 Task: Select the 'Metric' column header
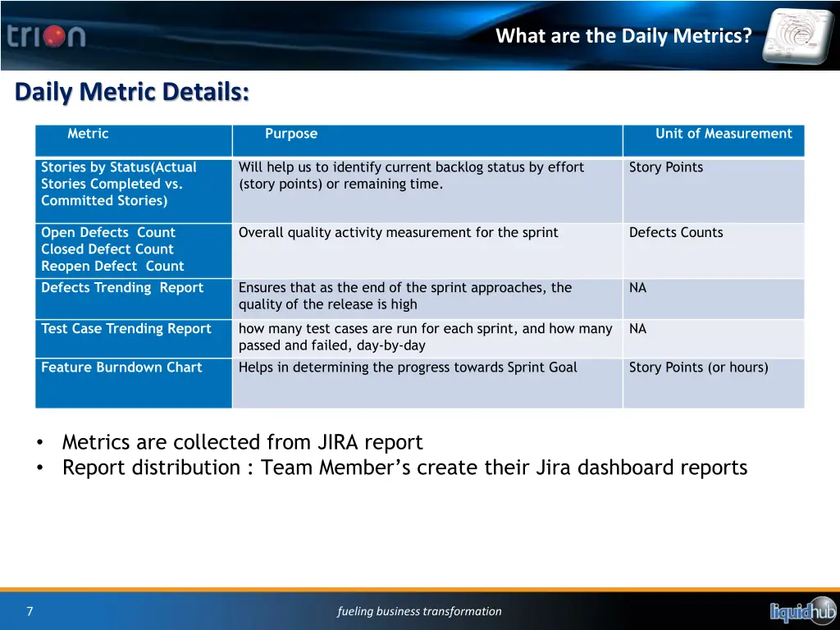88,134
